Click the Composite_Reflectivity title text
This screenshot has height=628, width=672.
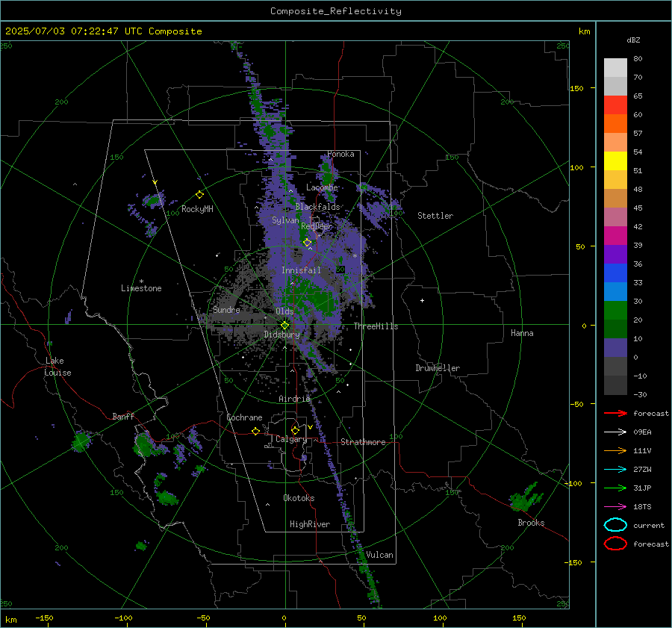(336, 11)
